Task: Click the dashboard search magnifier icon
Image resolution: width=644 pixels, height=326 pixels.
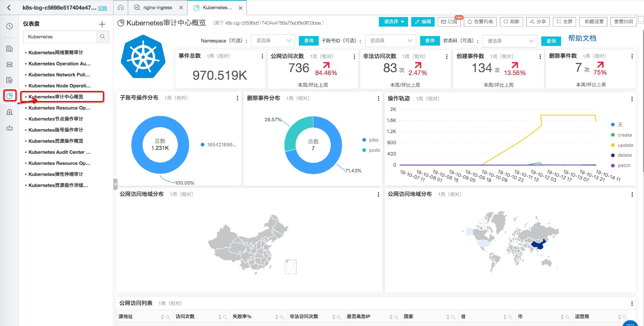Action: click(x=103, y=37)
